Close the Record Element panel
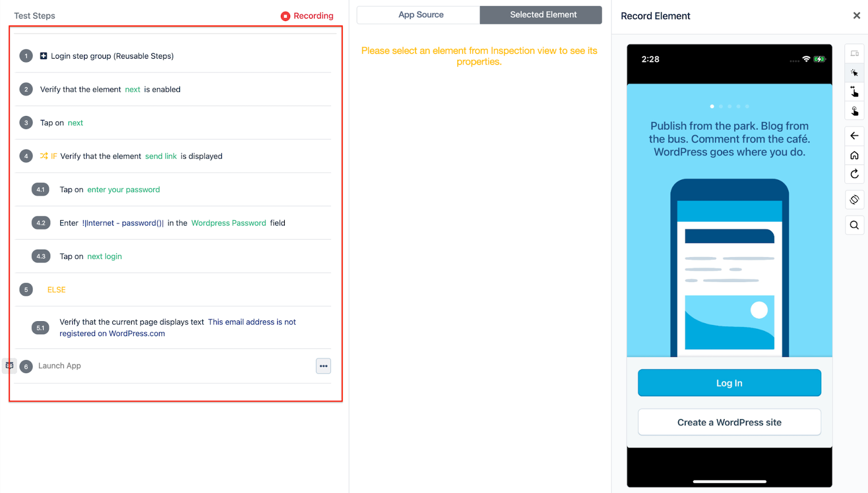Image resolution: width=868 pixels, height=493 pixels. click(857, 16)
